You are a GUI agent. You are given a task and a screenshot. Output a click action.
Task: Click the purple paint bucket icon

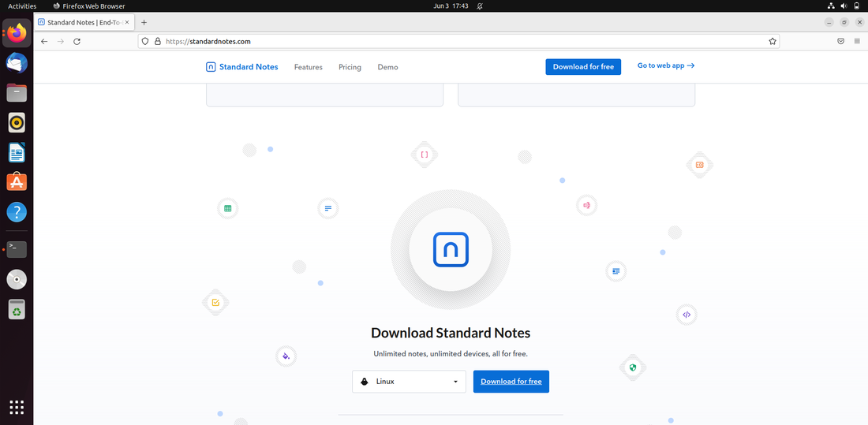pos(286,356)
